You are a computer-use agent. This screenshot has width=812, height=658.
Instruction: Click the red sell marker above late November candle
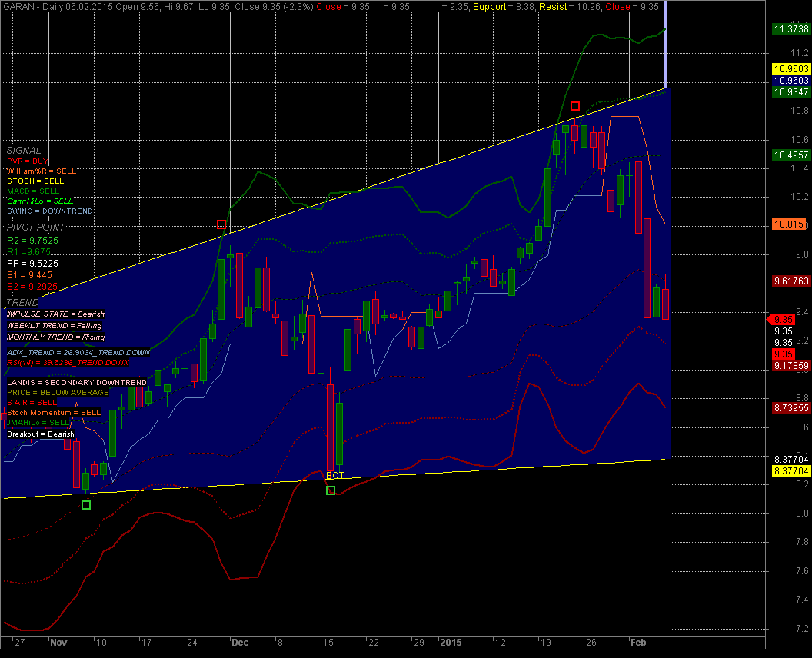pyautogui.click(x=221, y=224)
